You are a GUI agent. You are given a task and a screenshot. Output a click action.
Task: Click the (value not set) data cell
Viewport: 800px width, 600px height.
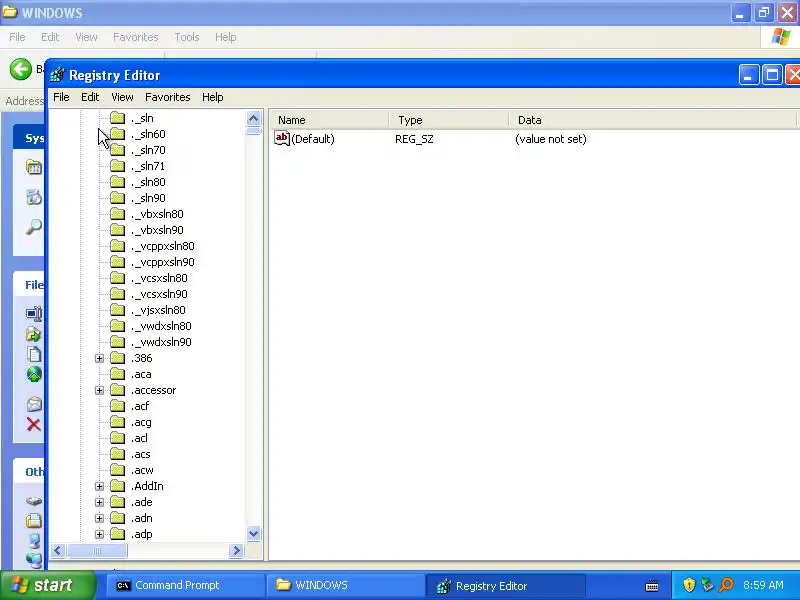point(551,139)
